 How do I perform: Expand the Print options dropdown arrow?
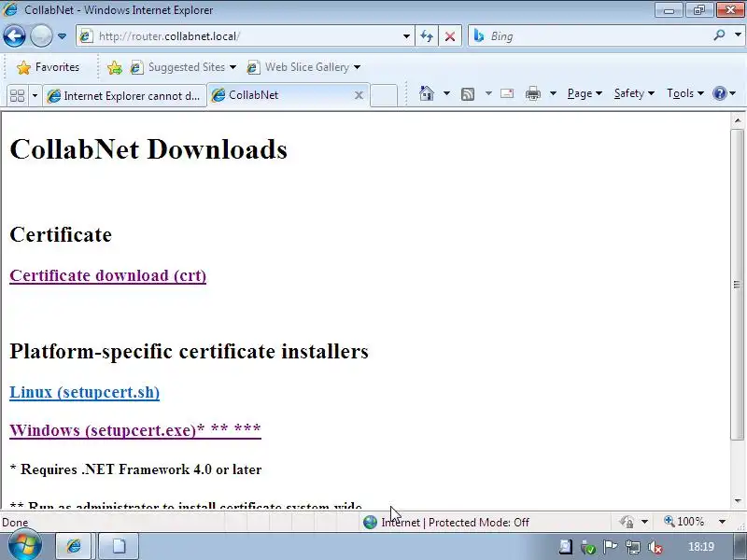[553, 93]
